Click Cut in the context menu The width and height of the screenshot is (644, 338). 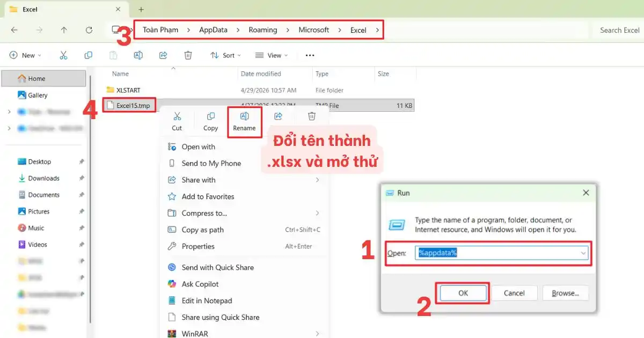pyautogui.click(x=177, y=121)
